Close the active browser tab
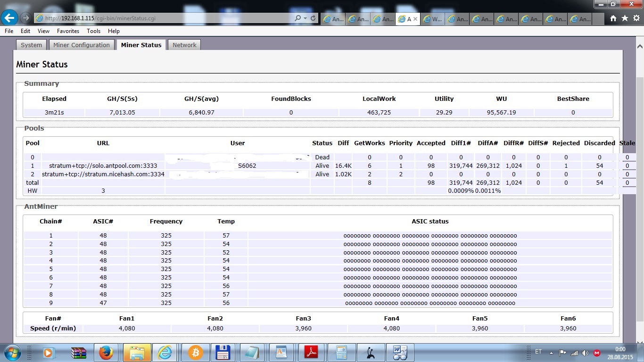Image resolution: width=644 pixels, height=362 pixels. pyautogui.click(x=415, y=19)
